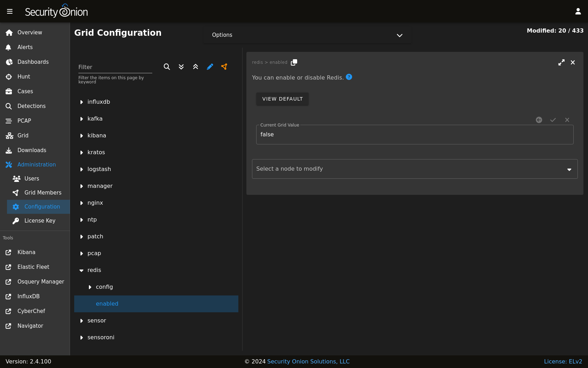
Task: Open InfluxDB external tool
Action: click(35, 297)
